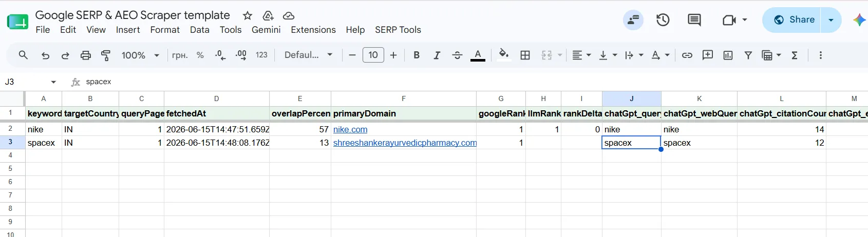Decrease decimal places
This screenshot has width=868, height=237.
click(x=220, y=55)
